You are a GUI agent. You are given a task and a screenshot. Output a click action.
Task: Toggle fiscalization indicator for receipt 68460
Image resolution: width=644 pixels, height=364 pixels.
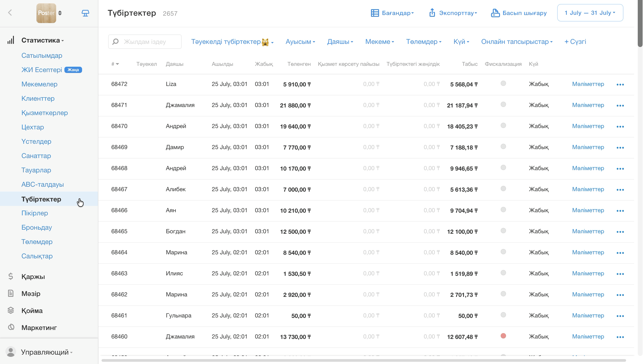click(503, 336)
